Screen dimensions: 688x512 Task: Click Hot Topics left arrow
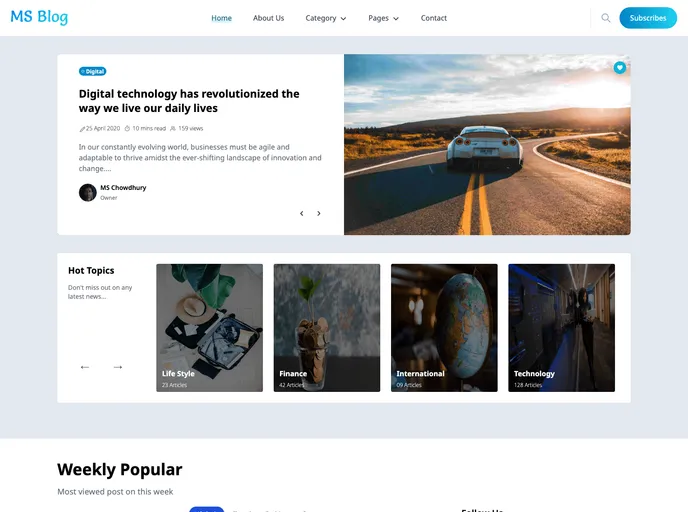coord(85,367)
